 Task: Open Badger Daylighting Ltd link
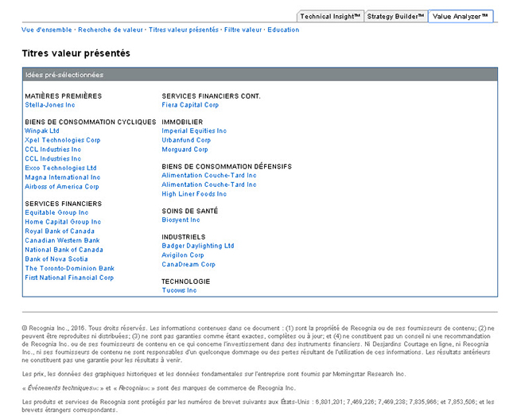(198, 246)
